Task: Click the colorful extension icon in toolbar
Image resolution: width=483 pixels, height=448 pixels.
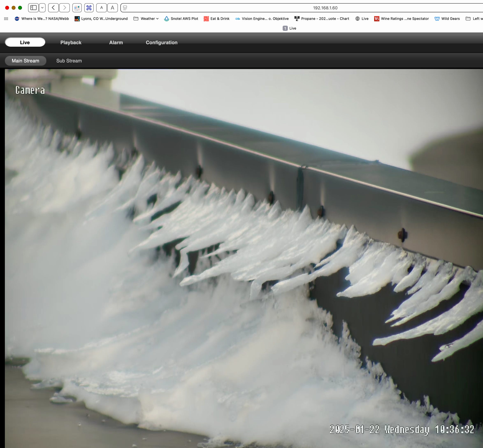Action: [x=77, y=8]
